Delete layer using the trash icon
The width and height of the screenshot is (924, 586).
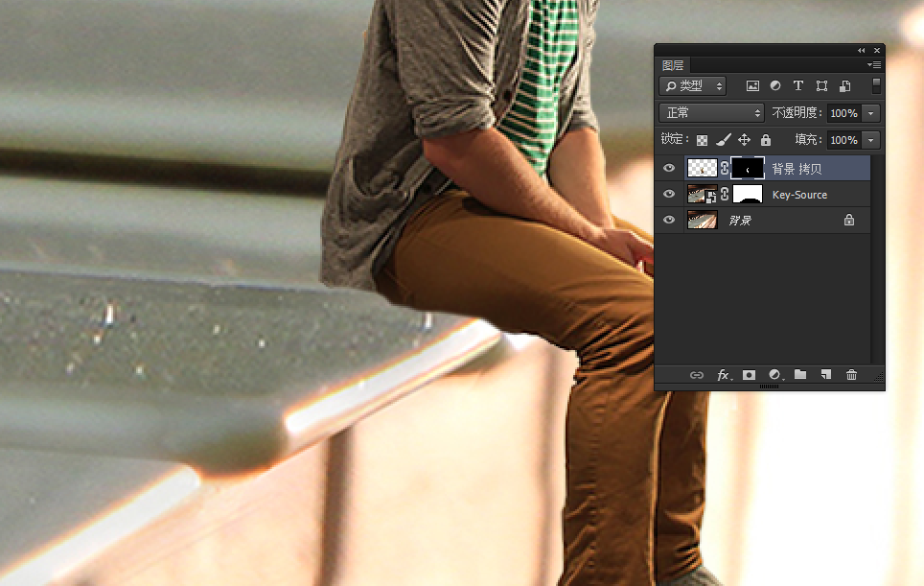(x=851, y=375)
